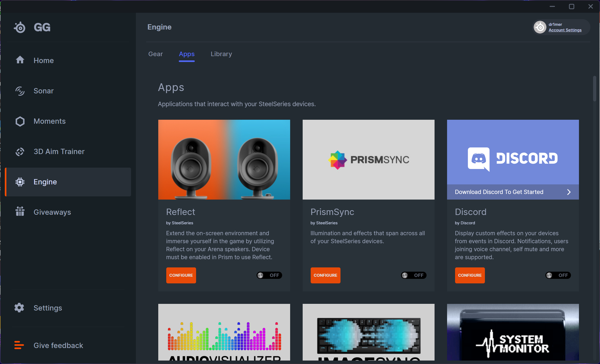Viewport: 600px width, 364px height.
Task: Click the dr1mer profile avatar
Action: point(540,27)
